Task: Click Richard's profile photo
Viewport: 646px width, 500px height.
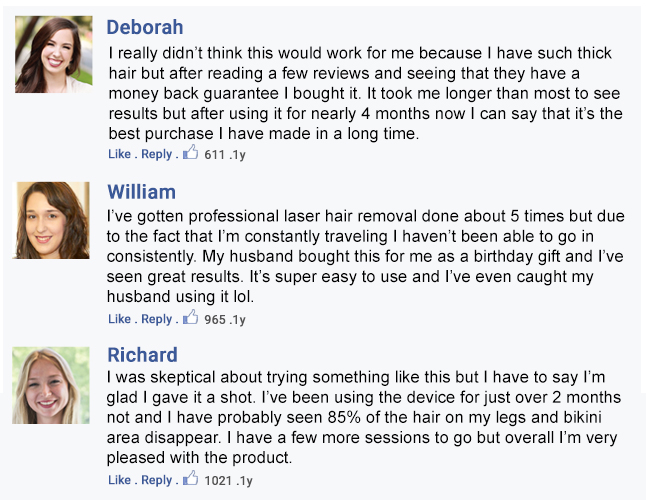Action: [x=51, y=385]
